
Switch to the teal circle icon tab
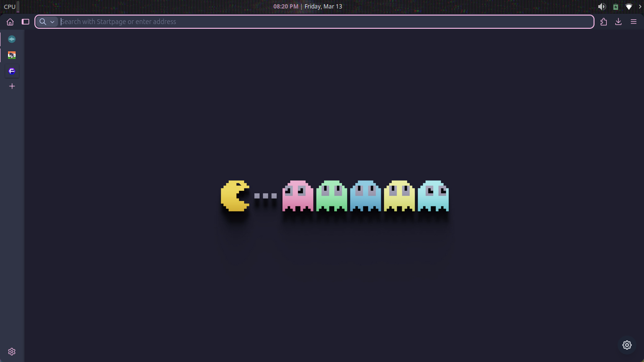(12, 39)
